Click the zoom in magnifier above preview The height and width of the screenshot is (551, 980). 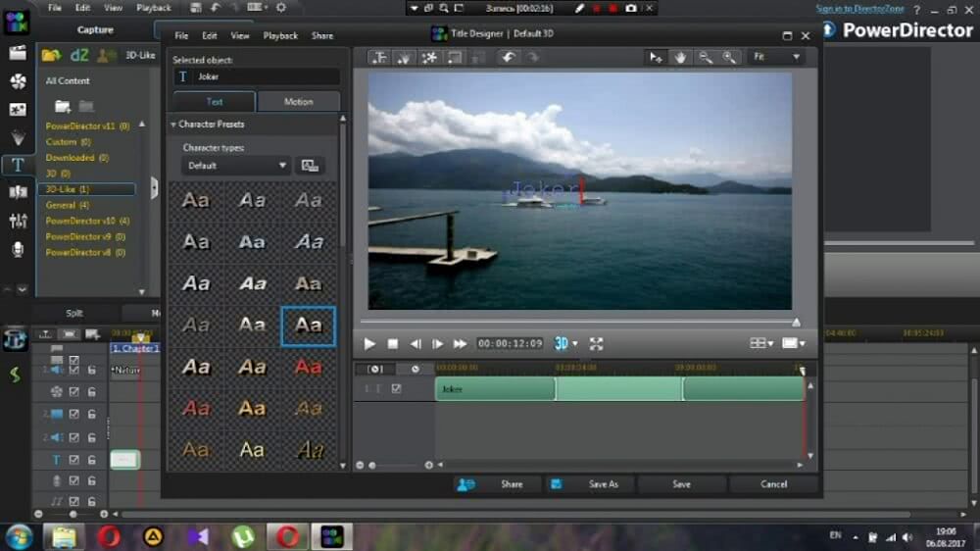729,58
